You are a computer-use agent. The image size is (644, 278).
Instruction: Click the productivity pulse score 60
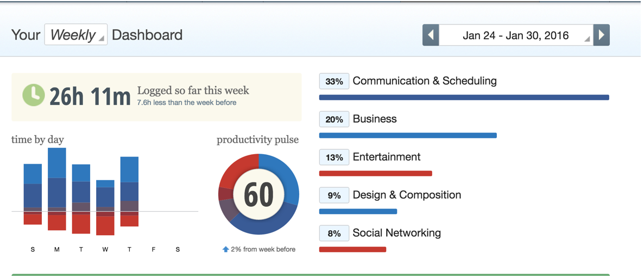(x=259, y=194)
